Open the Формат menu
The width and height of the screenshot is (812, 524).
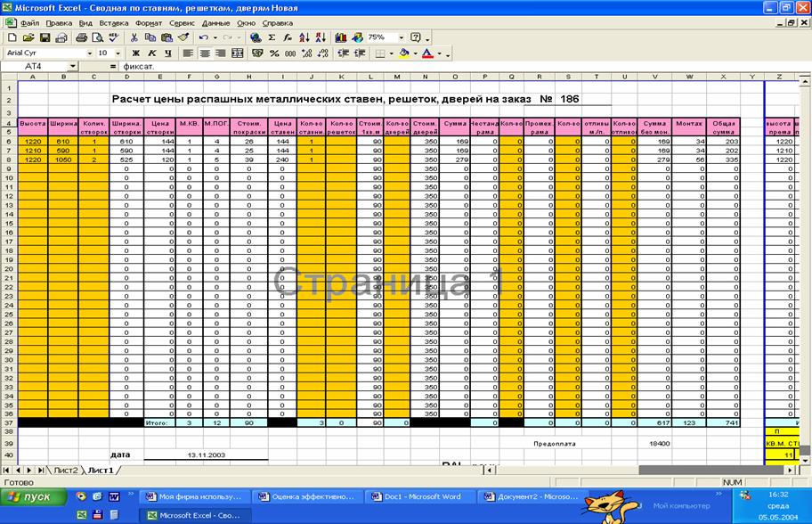[x=148, y=23]
